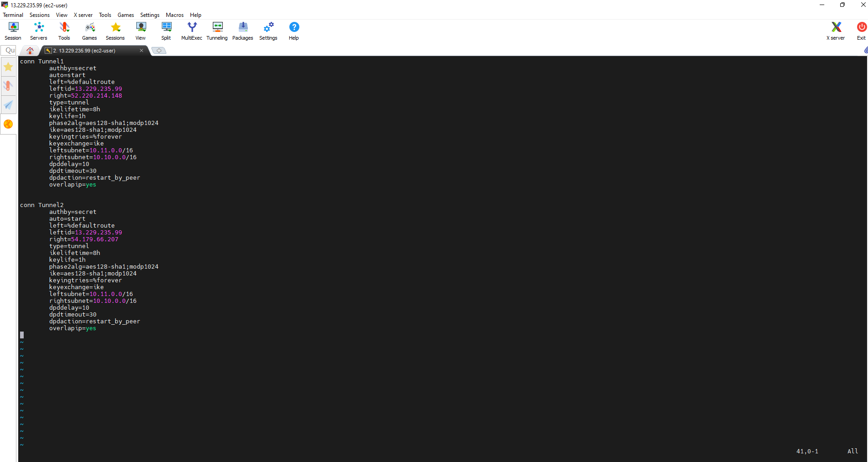Launch the MultiExec mode icon
The width and height of the screenshot is (868, 462).
tap(192, 31)
